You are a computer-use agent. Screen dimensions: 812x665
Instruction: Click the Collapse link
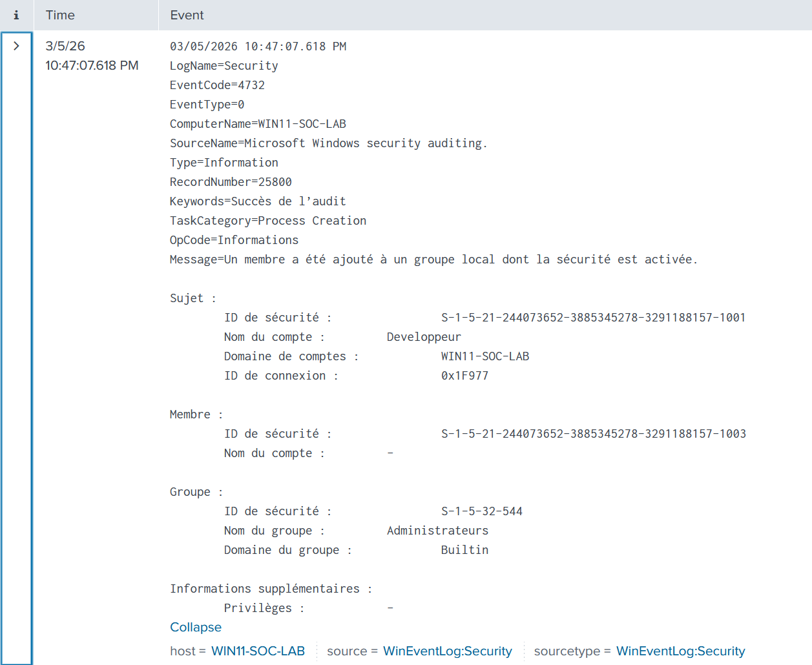(196, 627)
